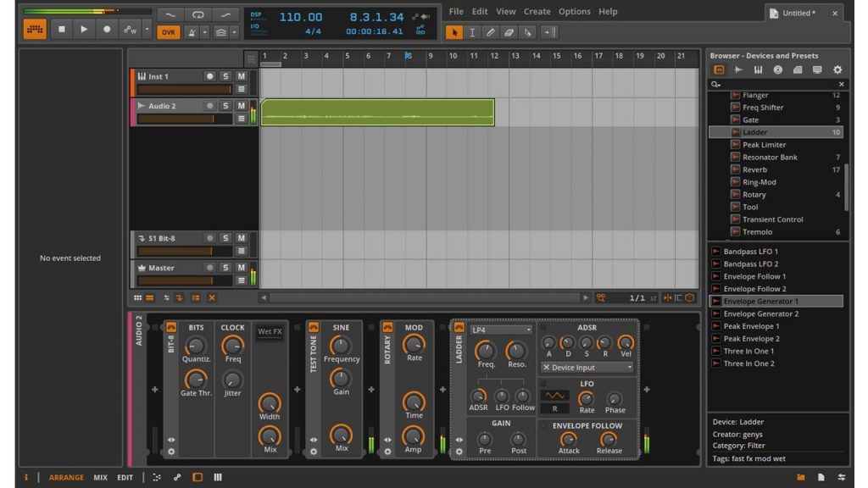This screenshot has width=868, height=488.
Task: Toggle Rotary device power button
Action: [387, 327]
